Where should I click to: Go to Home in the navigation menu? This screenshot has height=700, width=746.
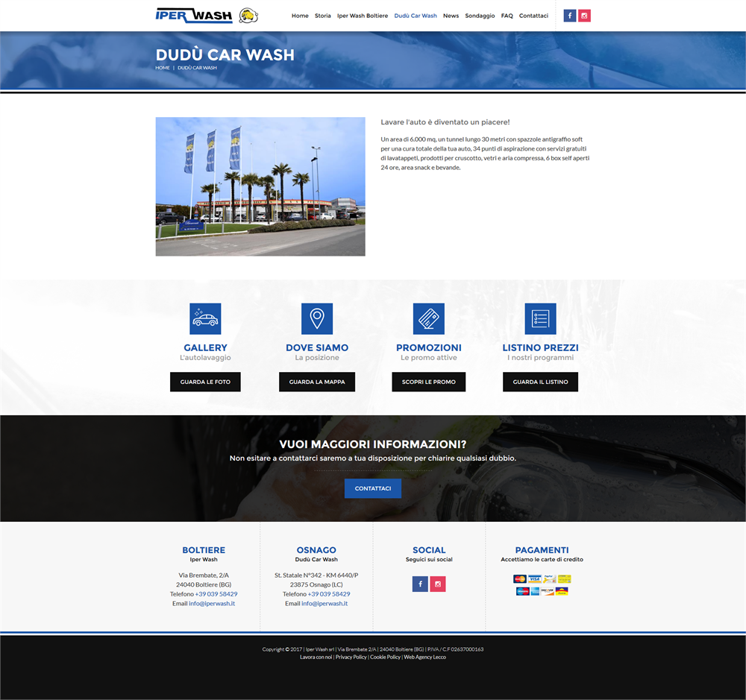tap(300, 16)
